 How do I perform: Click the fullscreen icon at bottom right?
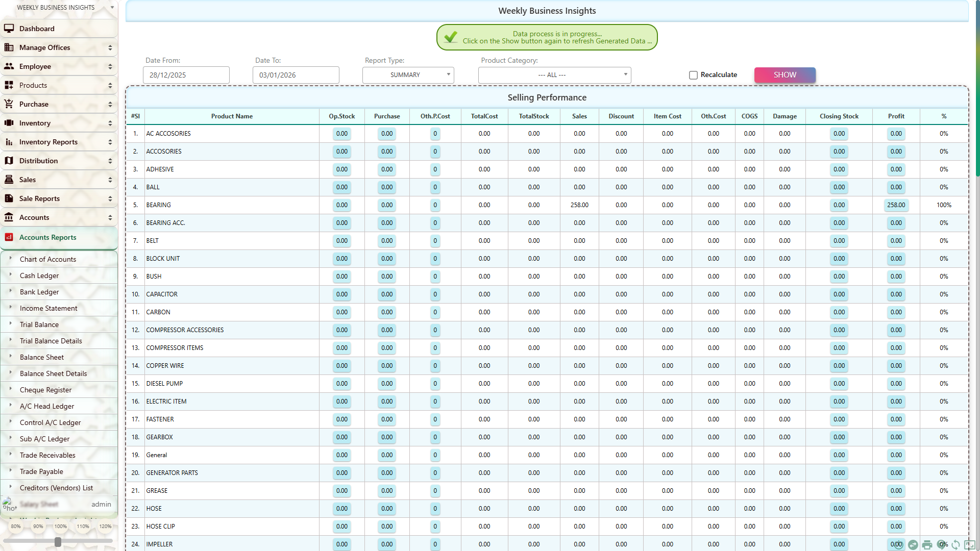pyautogui.click(x=970, y=545)
